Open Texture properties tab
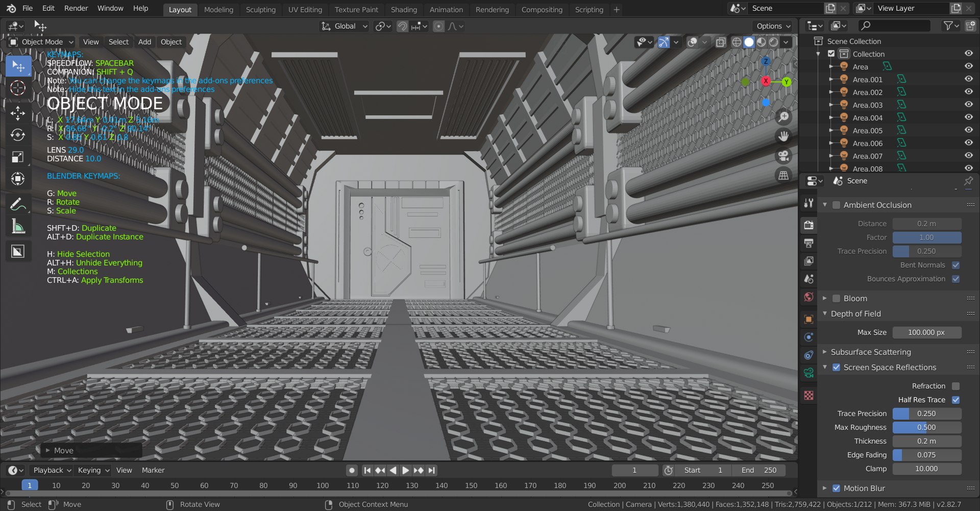 [x=808, y=395]
